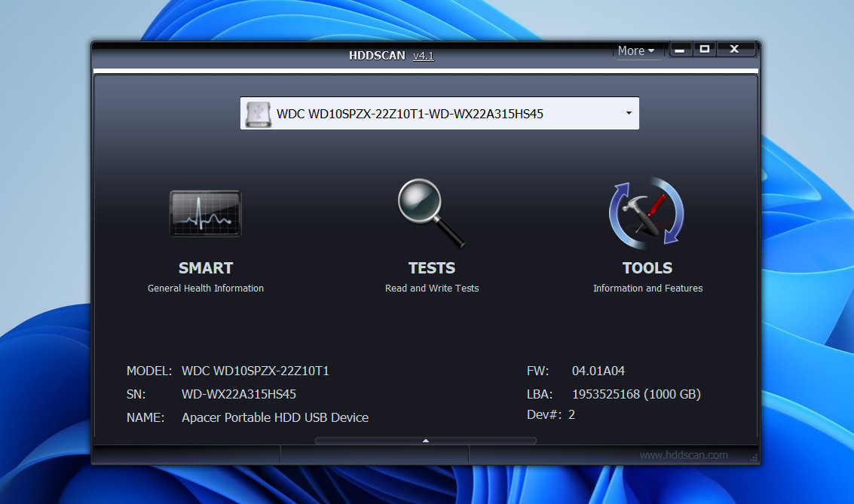Maximize the HDDScan window

point(705,50)
